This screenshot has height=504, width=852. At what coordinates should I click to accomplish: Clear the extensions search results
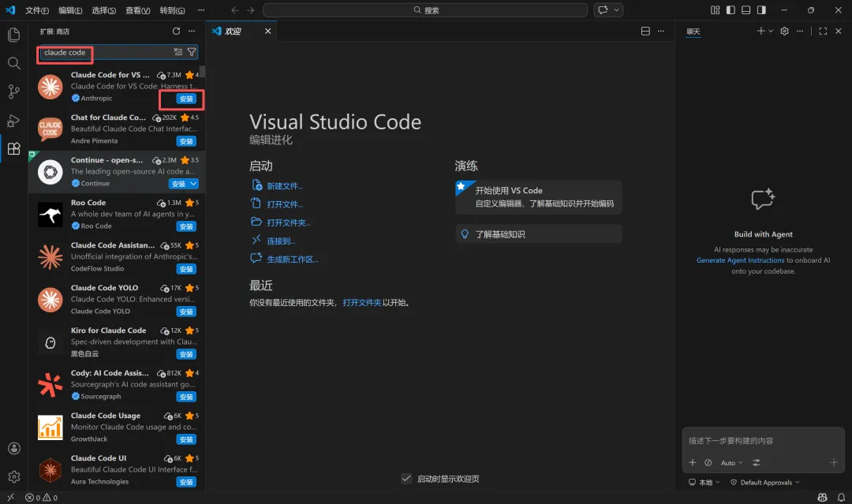(x=178, y=51)
